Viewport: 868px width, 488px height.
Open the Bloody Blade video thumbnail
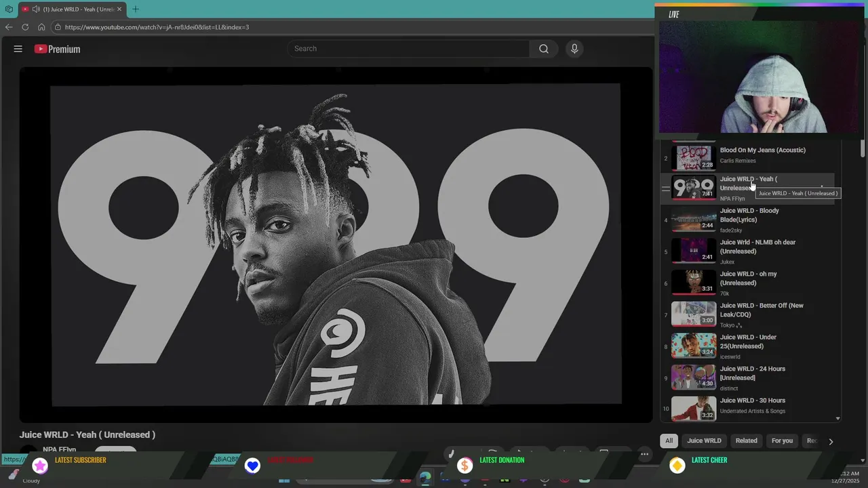coord(694,219)
